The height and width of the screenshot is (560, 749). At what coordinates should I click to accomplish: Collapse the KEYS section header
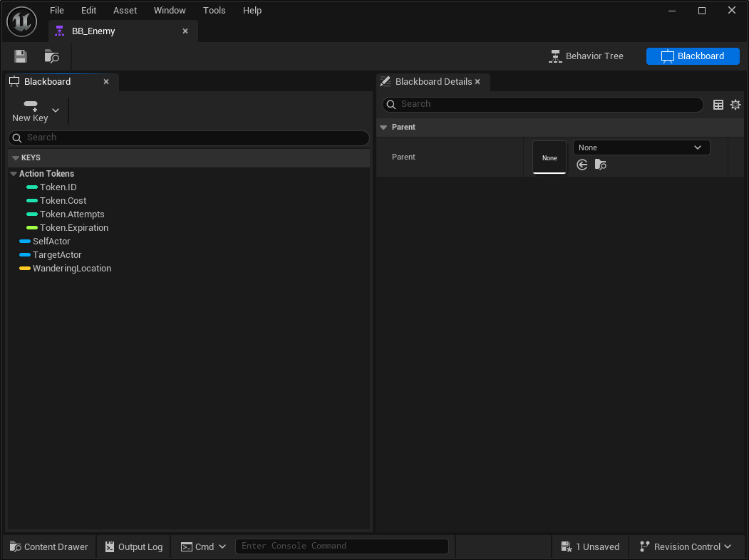(x=16, y=158)
